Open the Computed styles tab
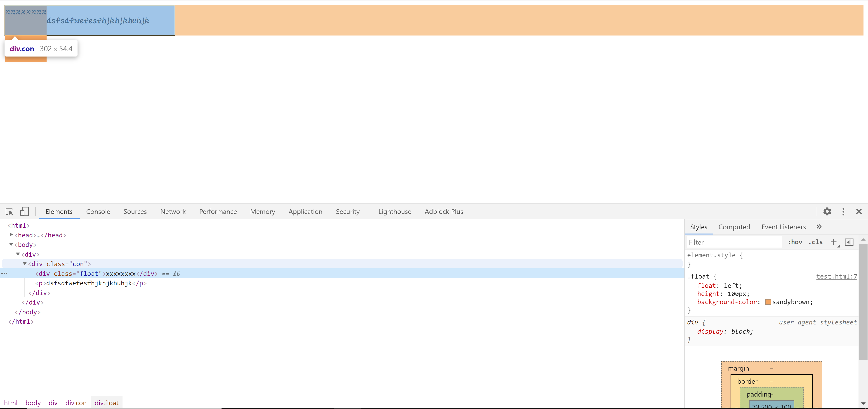This screenshot has height=409, width=868. [734, 227]
